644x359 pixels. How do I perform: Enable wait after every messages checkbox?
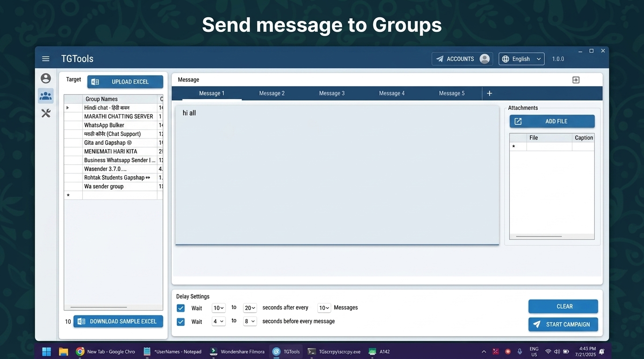[x=181, y=308]
